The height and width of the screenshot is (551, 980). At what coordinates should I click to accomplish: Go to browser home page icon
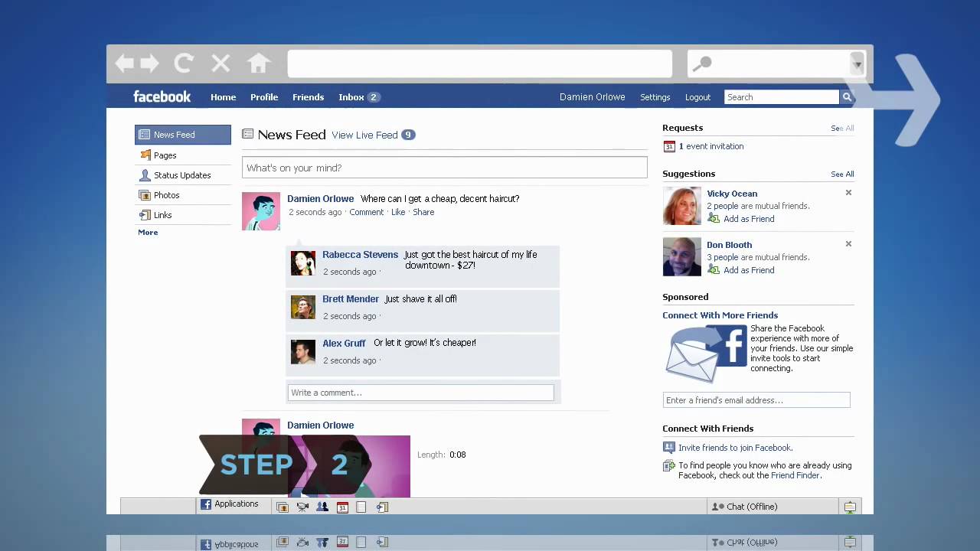(259, 63)
